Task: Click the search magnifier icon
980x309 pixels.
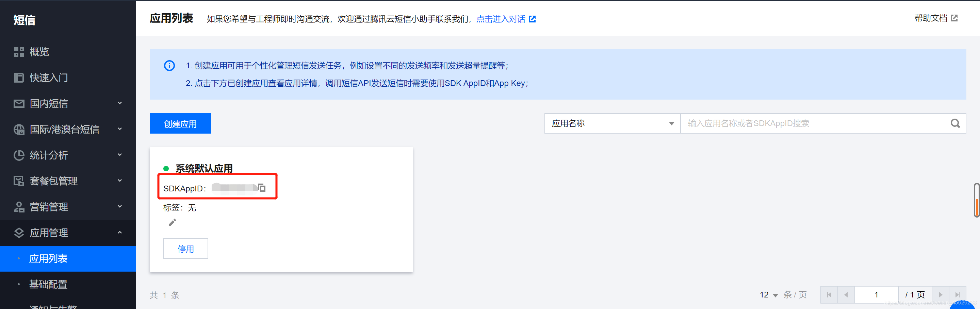Action: coord(955,123)
